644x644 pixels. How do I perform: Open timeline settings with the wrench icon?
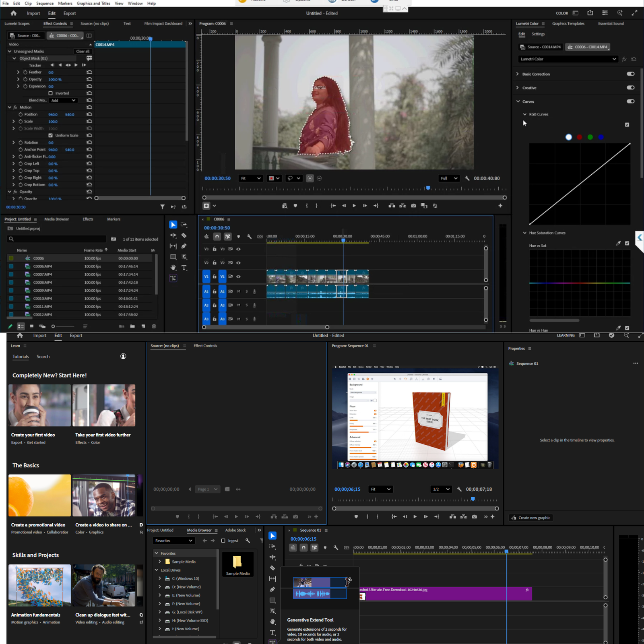(250, 236)
